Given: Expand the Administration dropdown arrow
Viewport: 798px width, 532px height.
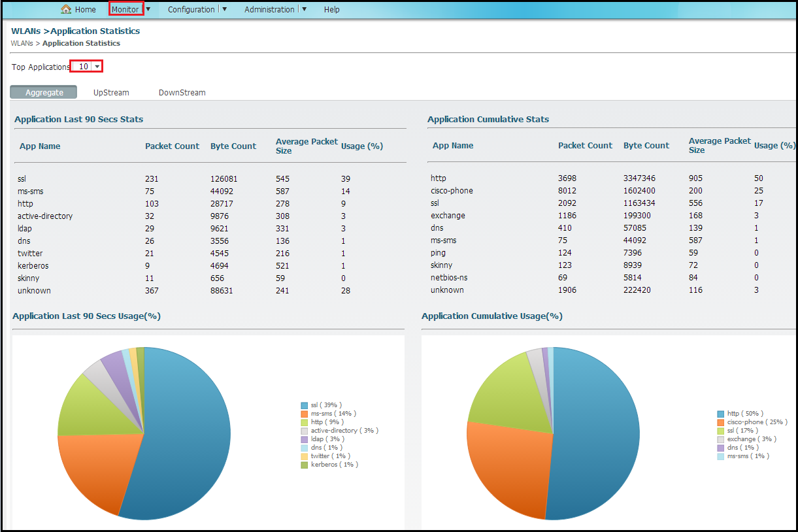Looking at the screenshot, I should [x=305, y=9].
